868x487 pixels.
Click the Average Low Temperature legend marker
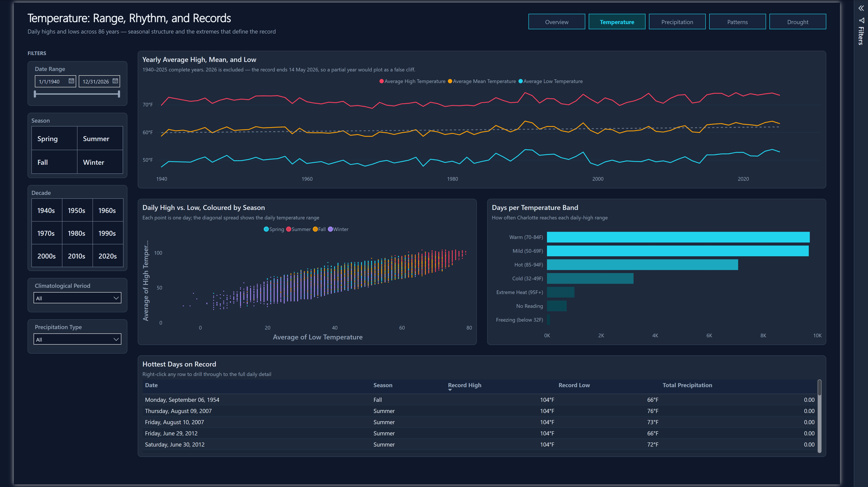[x=520, y=81]
